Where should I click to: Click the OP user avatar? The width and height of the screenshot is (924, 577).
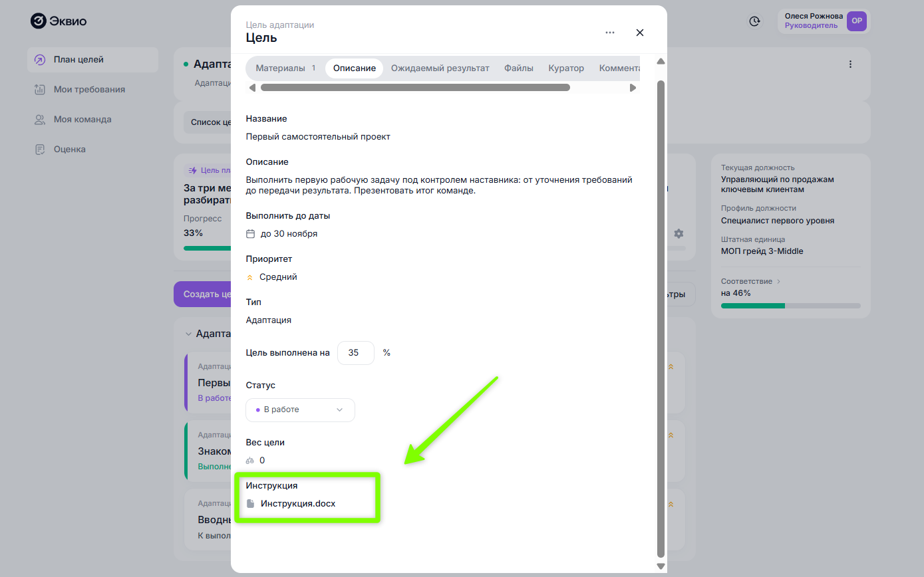tap(857, 21)
